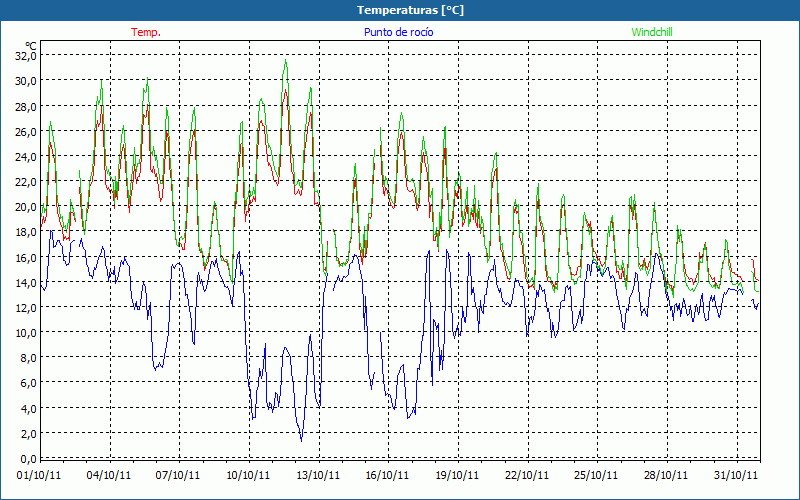Click the 6,0 value on the Y axis
800x500 pixels.
[28, 383]
